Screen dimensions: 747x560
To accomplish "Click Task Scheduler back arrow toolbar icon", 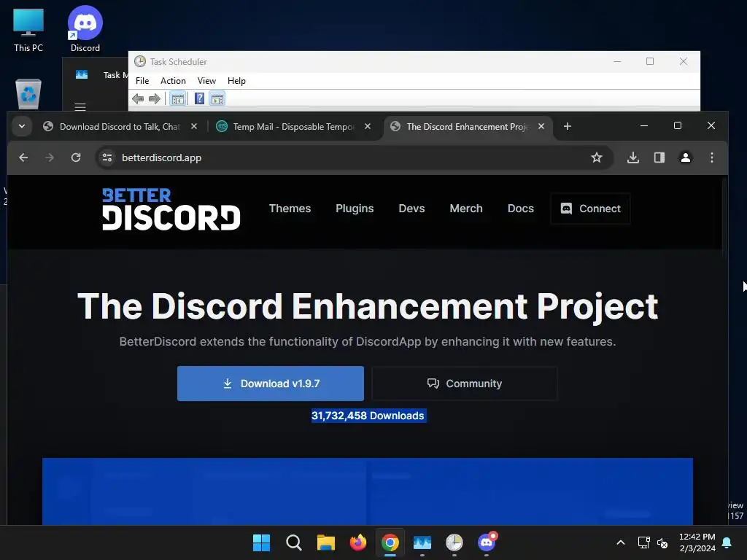I will click(x=138, y=99).
